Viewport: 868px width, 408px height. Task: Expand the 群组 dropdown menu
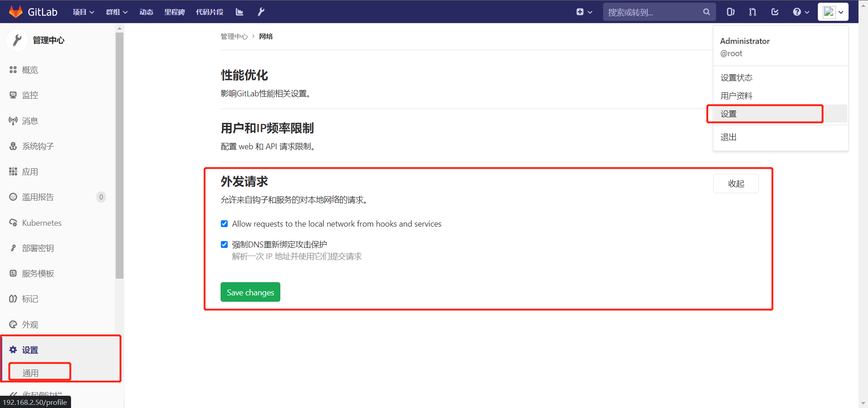coord(117,12)
